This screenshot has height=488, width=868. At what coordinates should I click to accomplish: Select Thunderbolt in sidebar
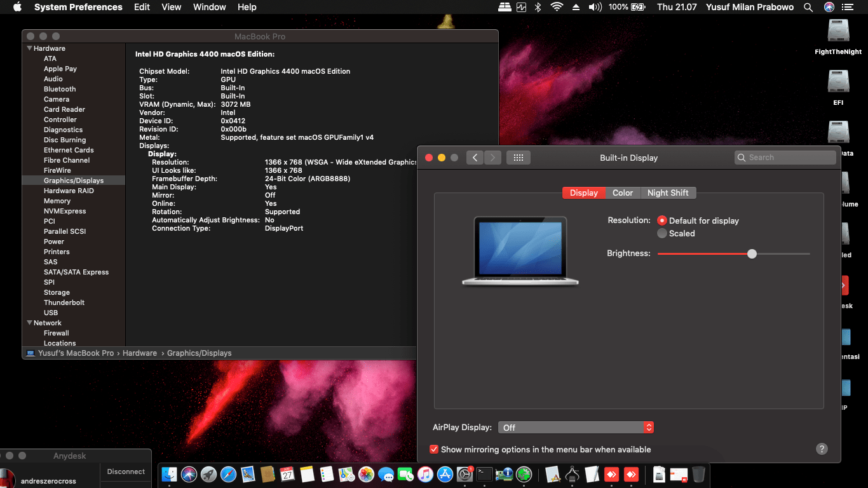pos(64,302)
